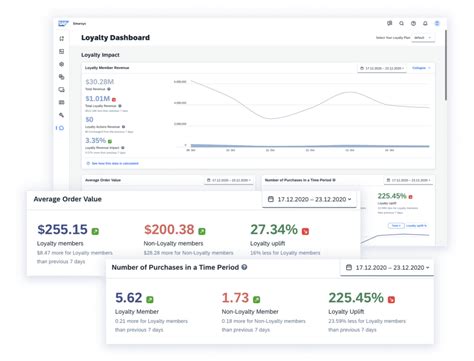This screenshot has width=474, height=361.
Task: Click the help icon in top bar
Action: coord(413,23)
